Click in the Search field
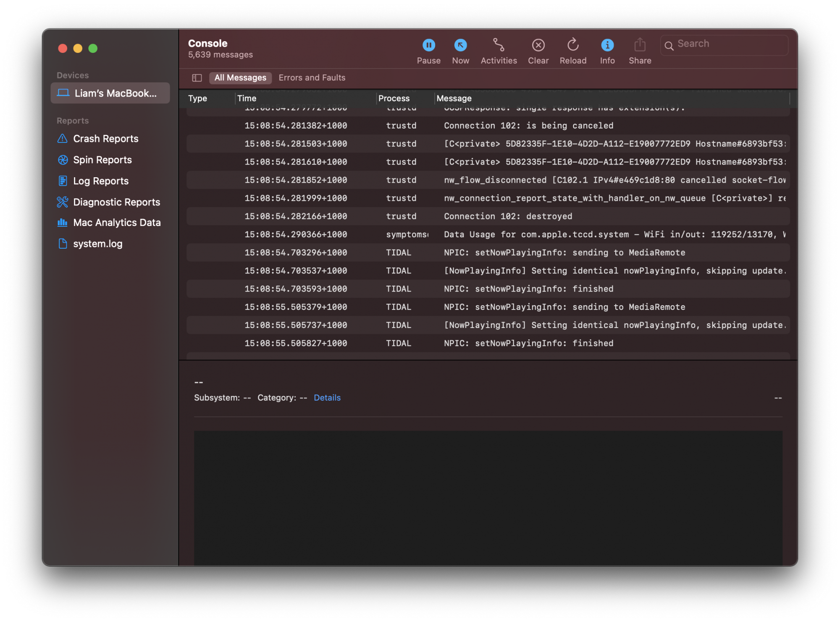The image size is (840, 622). (x=730, y=44)
